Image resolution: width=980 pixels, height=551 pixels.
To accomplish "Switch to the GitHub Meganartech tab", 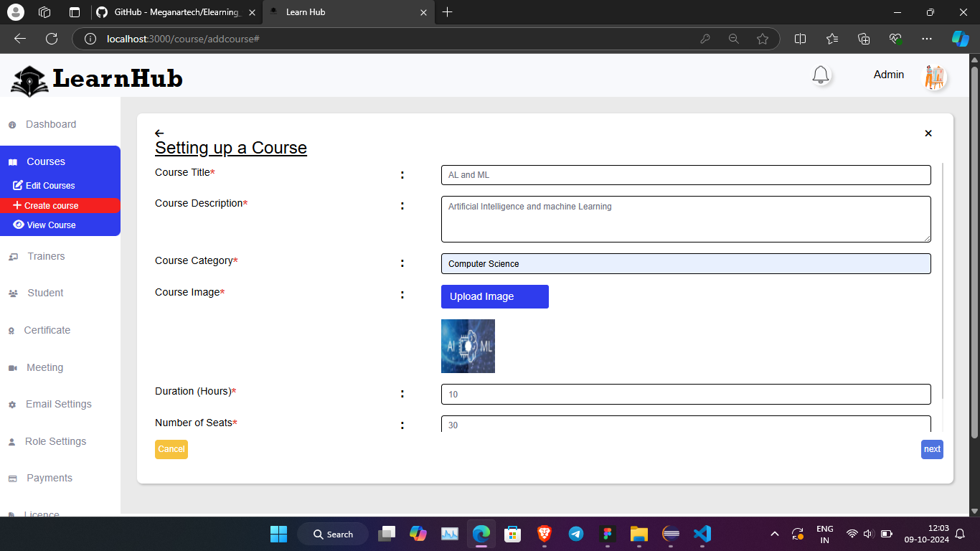I will tap(172, 12).
